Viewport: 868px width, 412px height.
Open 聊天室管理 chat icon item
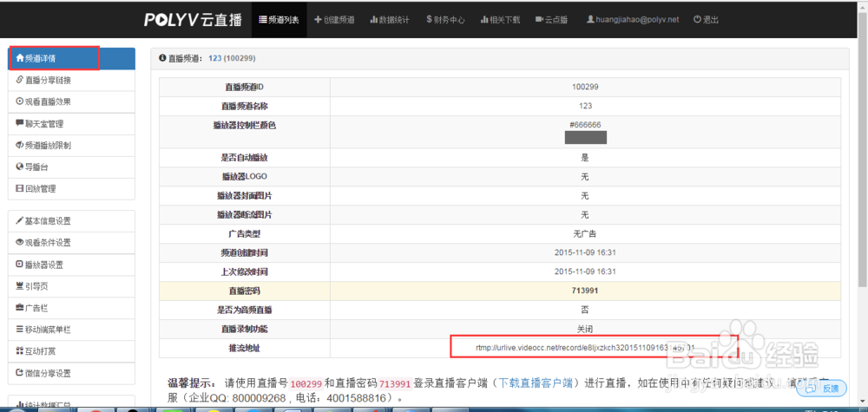71,123
